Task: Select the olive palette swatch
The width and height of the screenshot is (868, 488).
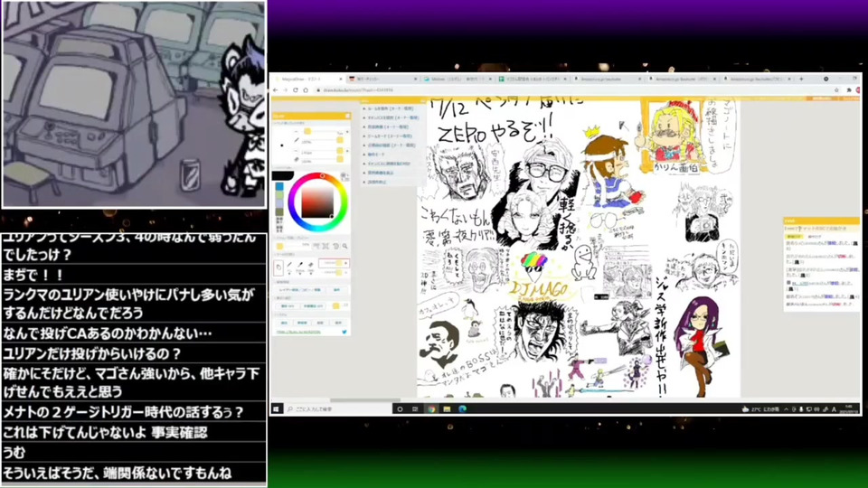Action: (279, 211)
